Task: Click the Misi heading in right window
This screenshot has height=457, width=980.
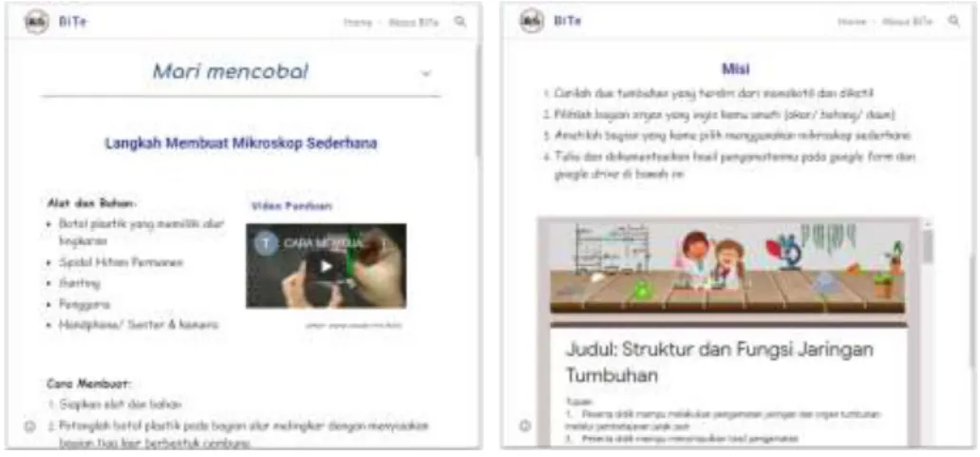Action: (735, 68)
